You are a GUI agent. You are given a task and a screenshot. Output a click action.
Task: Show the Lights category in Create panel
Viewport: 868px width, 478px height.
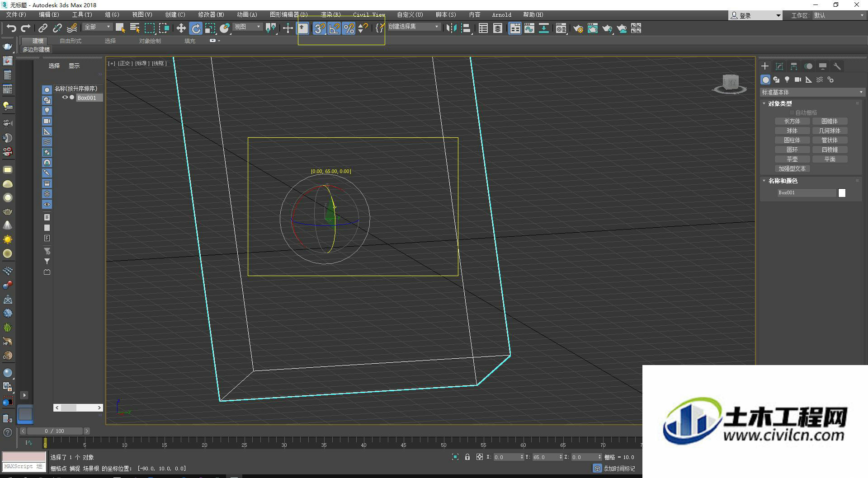coord(787,80)
